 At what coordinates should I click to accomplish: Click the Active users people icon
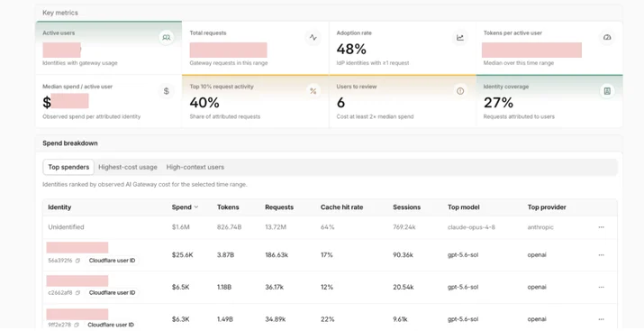point(166,37)
